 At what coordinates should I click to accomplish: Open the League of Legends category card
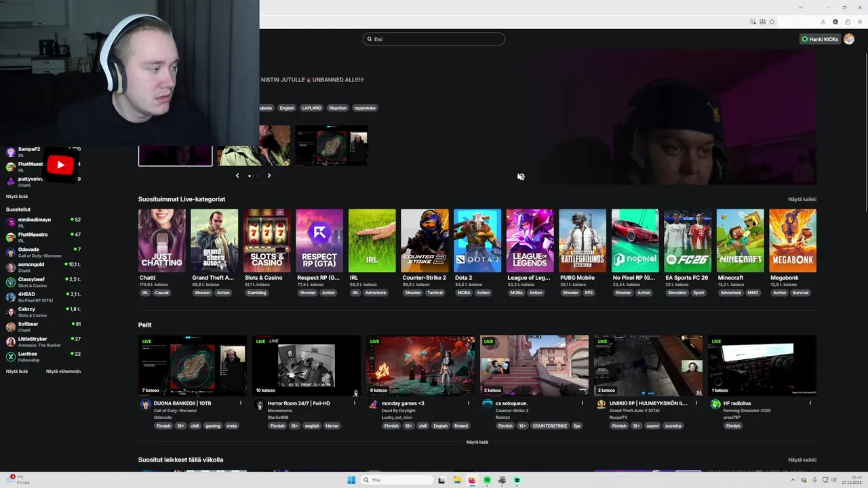point(530,241)
